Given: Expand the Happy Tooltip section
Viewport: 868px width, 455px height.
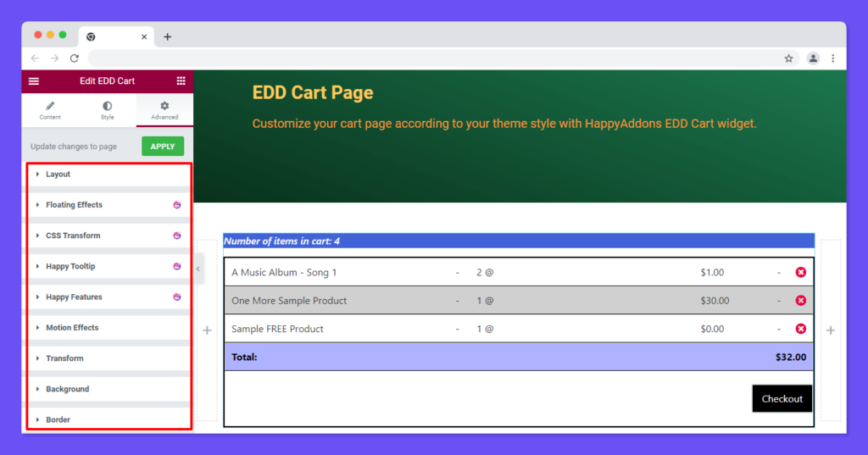Looking at the screenshot, I should point(108,266).
